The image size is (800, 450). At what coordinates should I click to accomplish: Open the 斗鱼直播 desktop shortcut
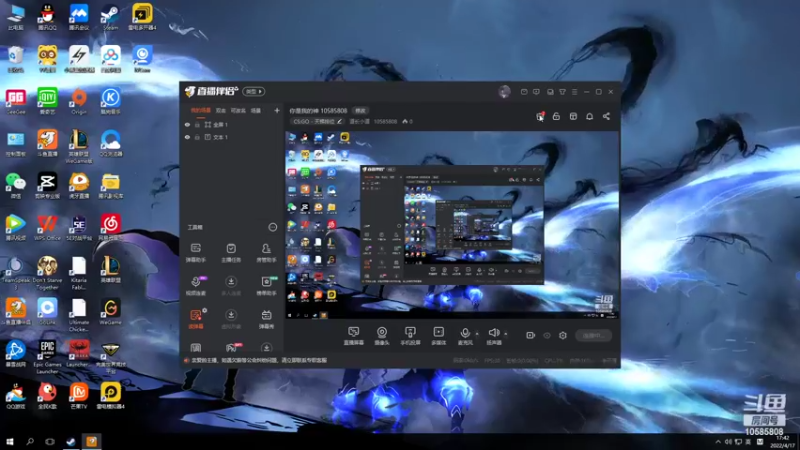coord(47,143)
